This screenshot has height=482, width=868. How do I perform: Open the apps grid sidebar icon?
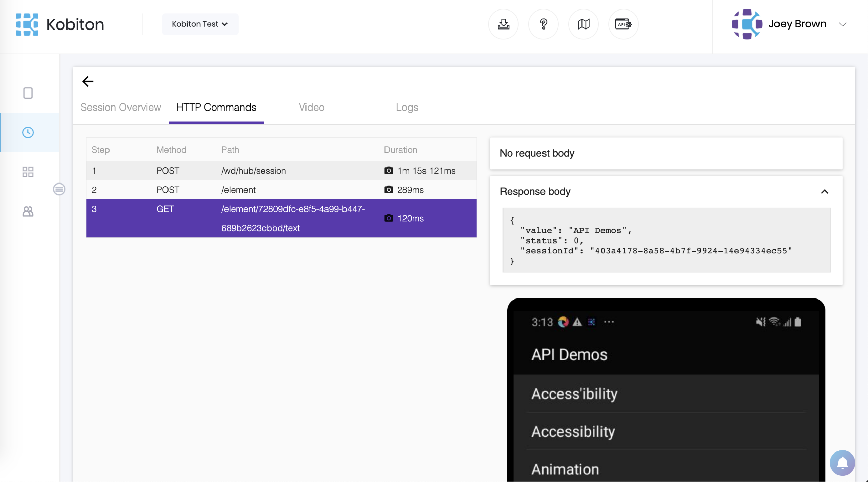[28, 172]
